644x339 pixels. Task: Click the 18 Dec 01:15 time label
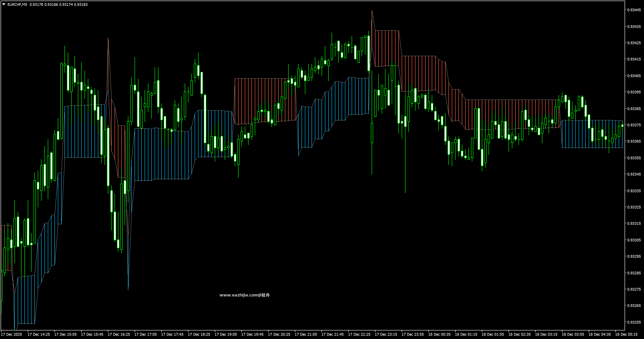(x=466, y=334)
